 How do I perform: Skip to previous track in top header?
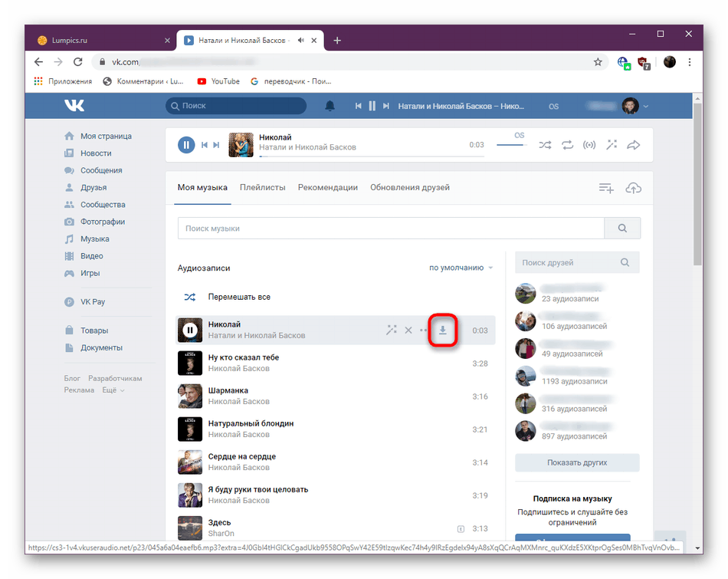coord(358,106)
